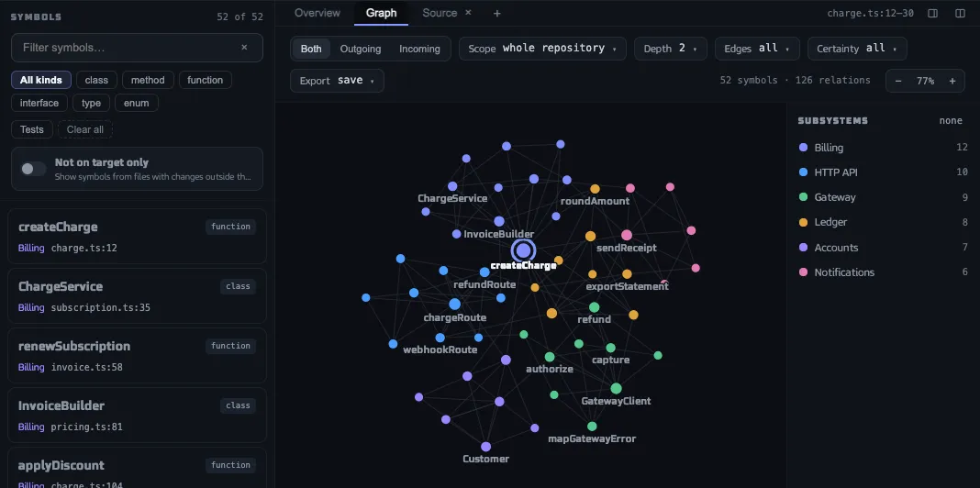
Task: Select the capture graph node
Action: [610, 348]
